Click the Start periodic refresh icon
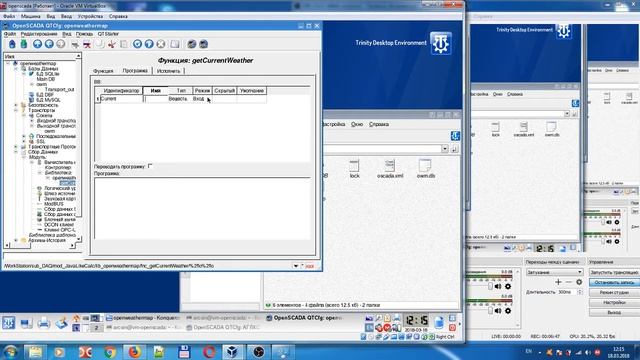This screenshot has width=640, height=360. click(x=149, y=44)
